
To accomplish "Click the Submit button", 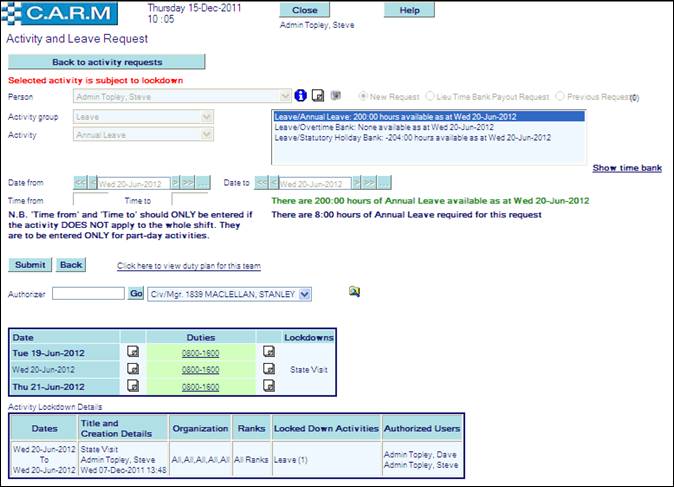I will pos(29,265).
